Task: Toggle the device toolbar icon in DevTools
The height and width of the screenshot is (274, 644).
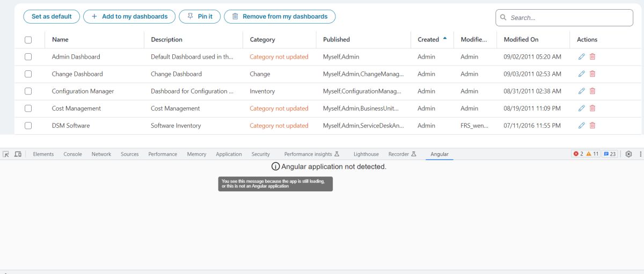Action: click(x=18, y=154)
